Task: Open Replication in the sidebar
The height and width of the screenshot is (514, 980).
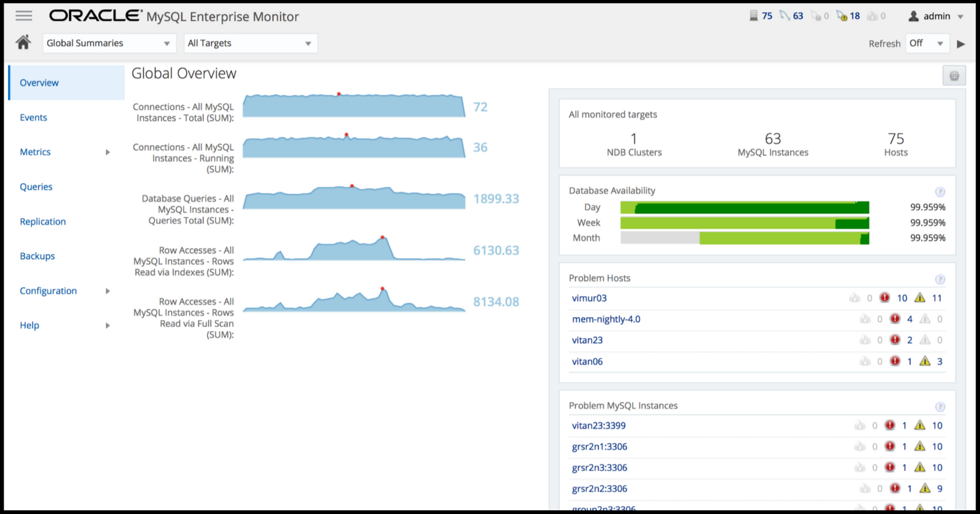Action: pyautogui.click(x=43, y=222)
